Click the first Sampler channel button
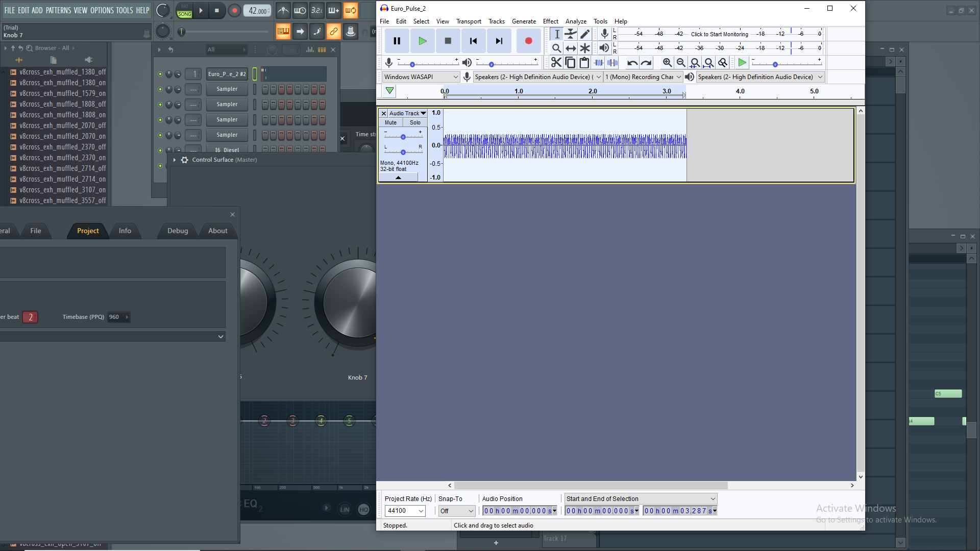Viewport: 980px width, 551px height. click(227, 89)
